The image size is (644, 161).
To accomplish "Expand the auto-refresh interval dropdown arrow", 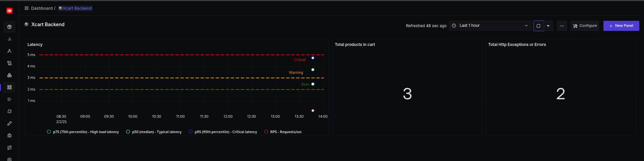I will 548,26.
